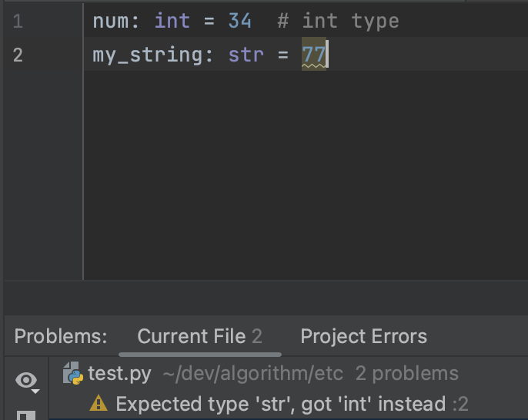Image resolution: width=528 pixels, height=420 pixels.
Task: Click the num variable name
Action: click(111, 22)
